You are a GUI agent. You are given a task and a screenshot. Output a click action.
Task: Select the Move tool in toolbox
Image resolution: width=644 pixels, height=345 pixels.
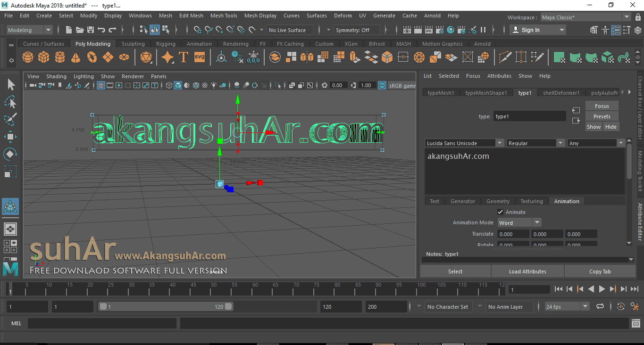(10, 137)
